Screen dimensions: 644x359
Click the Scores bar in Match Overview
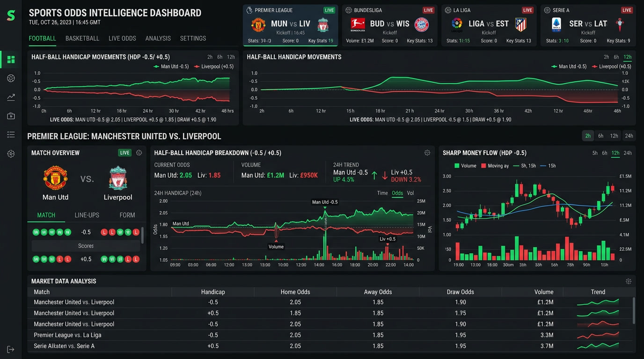pyautogui.click(x=86, y=246)
